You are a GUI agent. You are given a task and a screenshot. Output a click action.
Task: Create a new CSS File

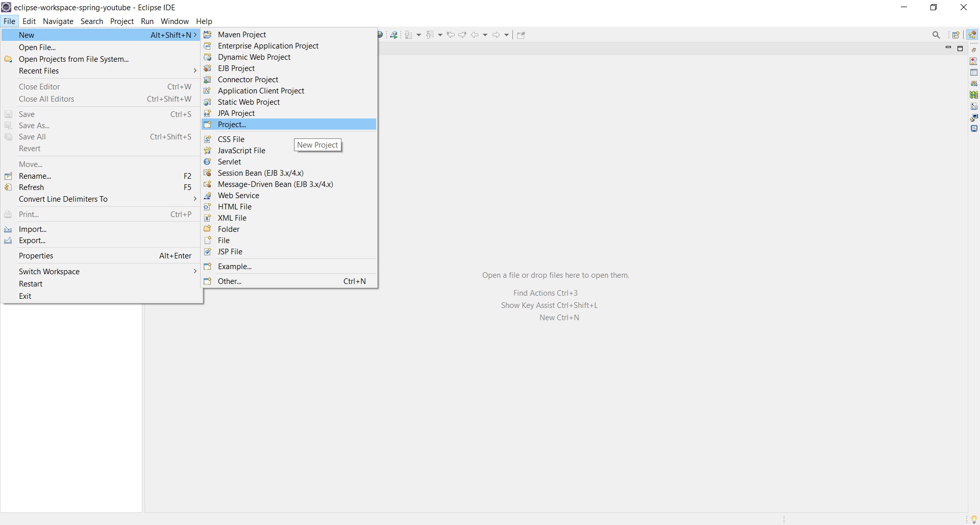point(289,139)
